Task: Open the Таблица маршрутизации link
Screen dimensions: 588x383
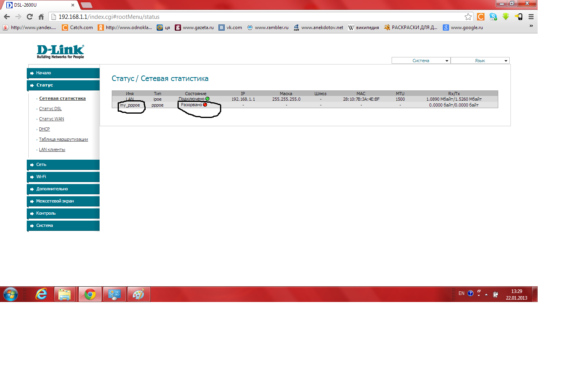Action: (63, 139)
